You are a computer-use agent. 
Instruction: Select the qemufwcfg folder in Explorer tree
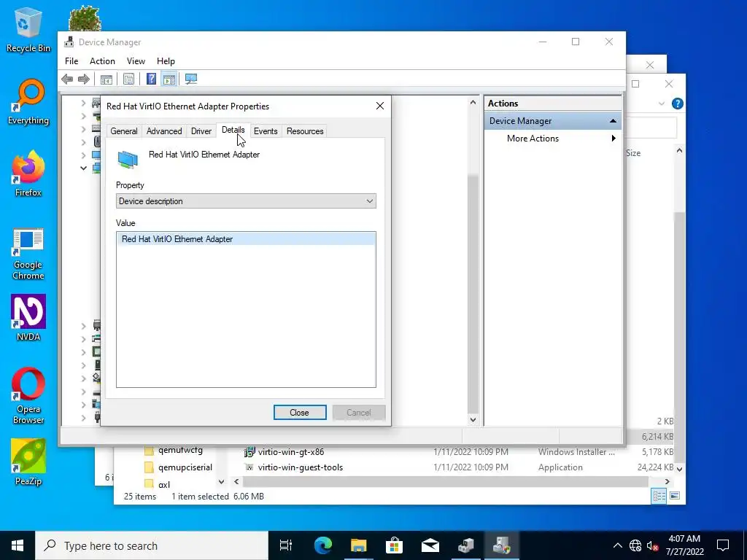180,450
